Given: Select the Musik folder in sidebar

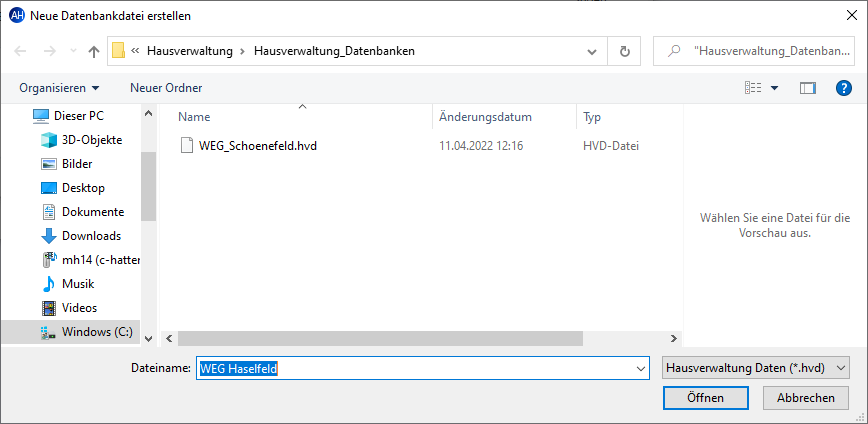Looking at the screenshot, I should click(x=78, y=284).
